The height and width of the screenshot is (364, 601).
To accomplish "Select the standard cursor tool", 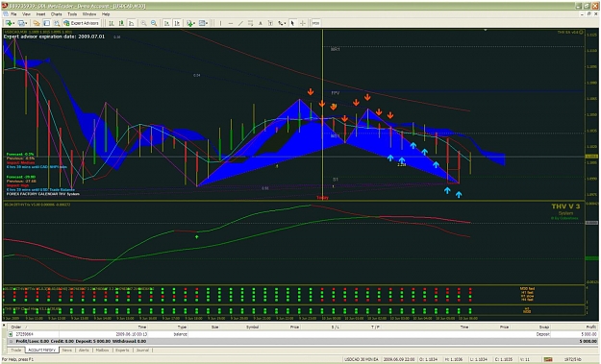I will click(292, 23).
